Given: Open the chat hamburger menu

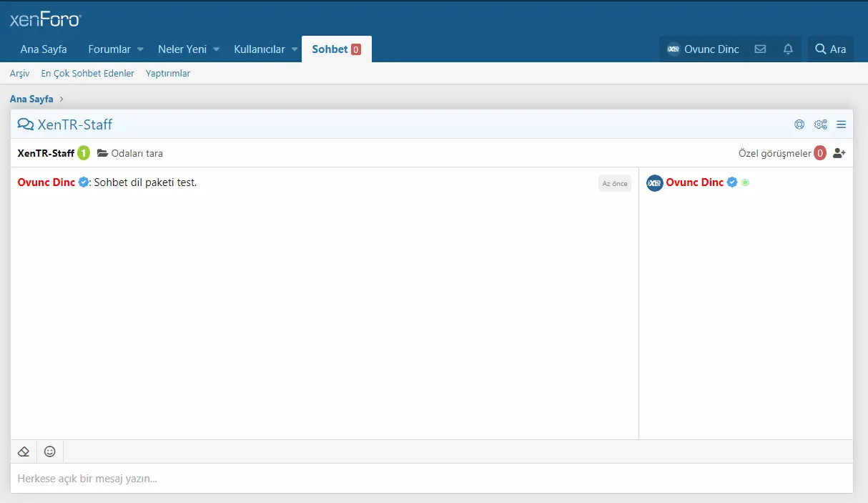Looking at the screenshot, I should click(x=842, y=124).
